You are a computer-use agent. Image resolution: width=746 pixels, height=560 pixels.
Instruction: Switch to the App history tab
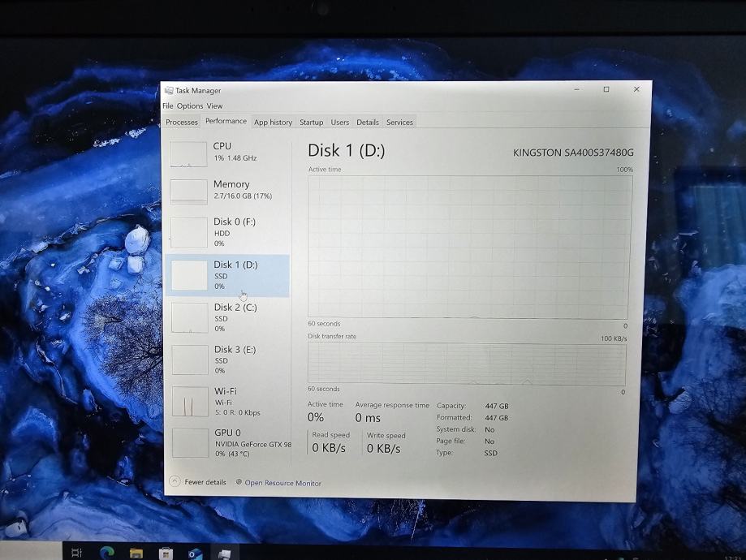pos(273,122)
